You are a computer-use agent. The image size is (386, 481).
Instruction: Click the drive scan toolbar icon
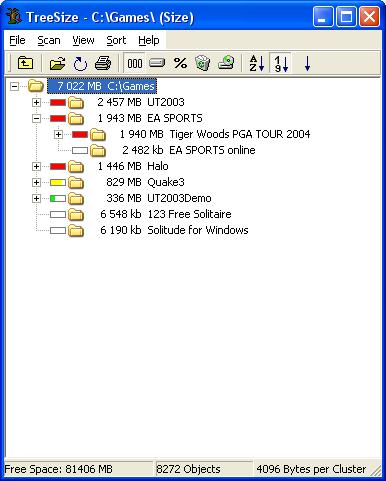pos(226,63)
